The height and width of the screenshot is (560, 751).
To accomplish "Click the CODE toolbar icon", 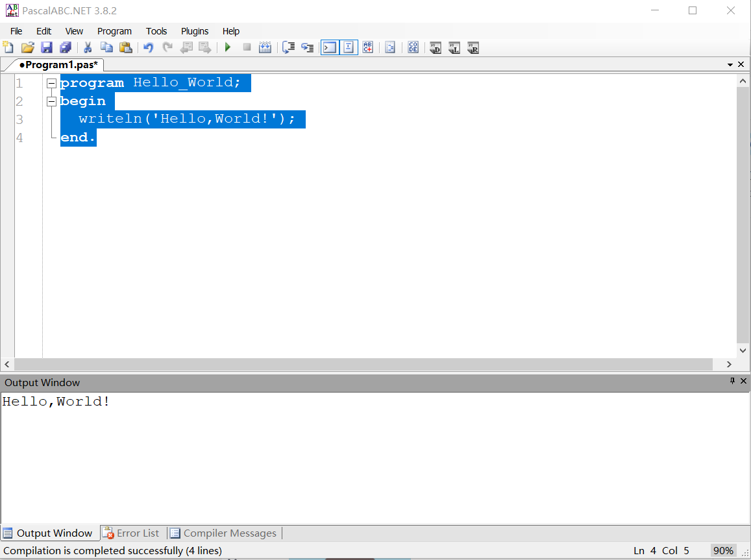I will pos(413,47).
